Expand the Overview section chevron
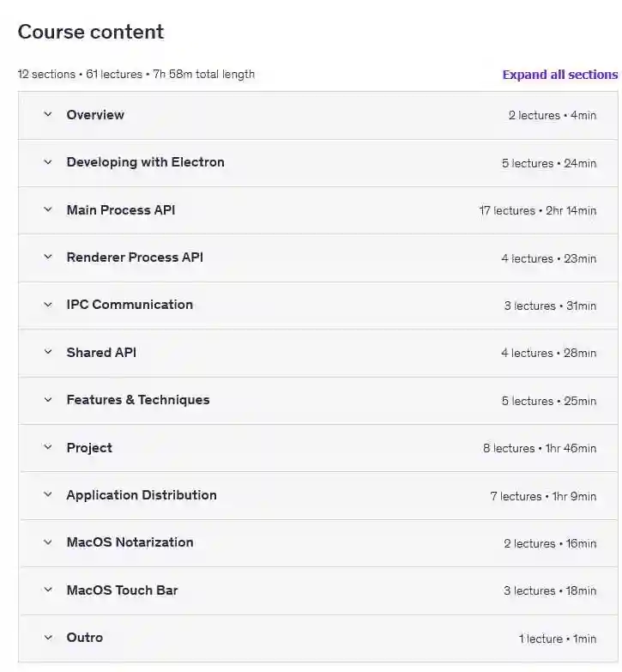622x672 pixels. (48, 114)
